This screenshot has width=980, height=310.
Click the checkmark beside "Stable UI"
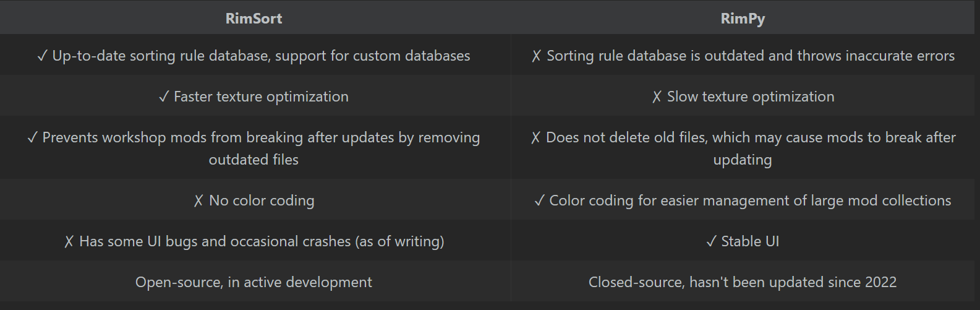[x=711, y=241]
